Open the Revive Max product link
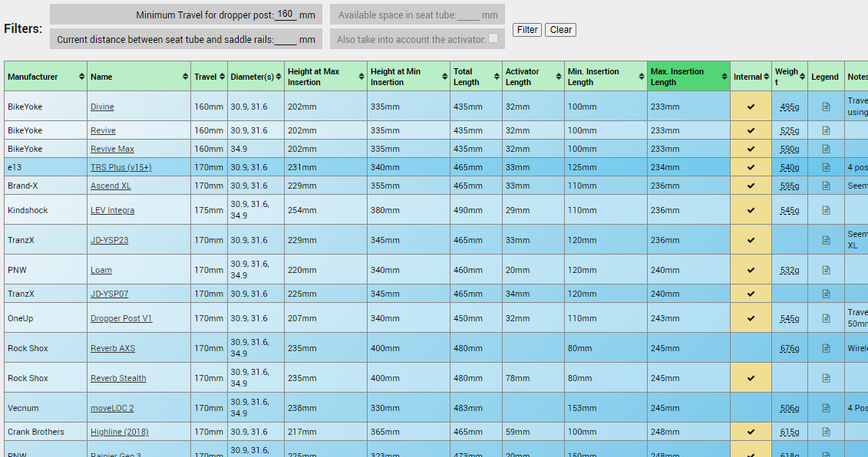 pos(112,149)
